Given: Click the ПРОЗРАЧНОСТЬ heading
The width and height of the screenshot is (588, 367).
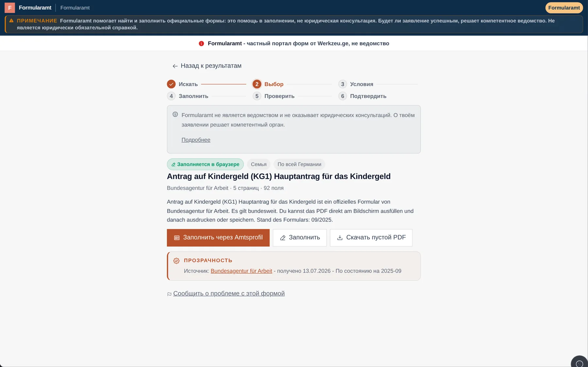Looking at the screenshot, I should tap(208, 261).
